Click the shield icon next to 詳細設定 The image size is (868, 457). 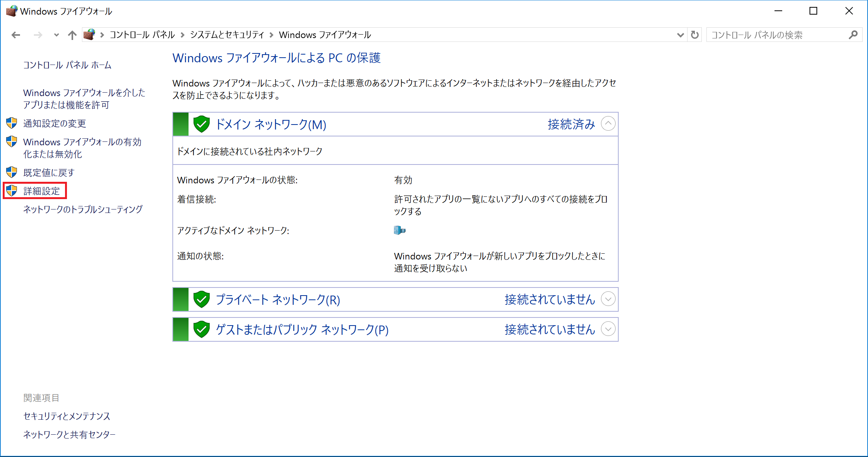[x=12, y=191]
